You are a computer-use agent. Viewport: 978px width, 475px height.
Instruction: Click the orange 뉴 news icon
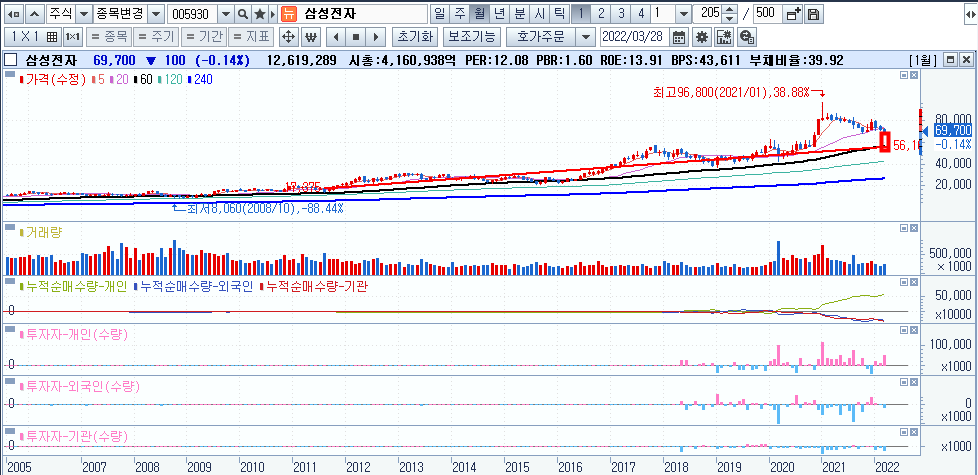point(288,14)
